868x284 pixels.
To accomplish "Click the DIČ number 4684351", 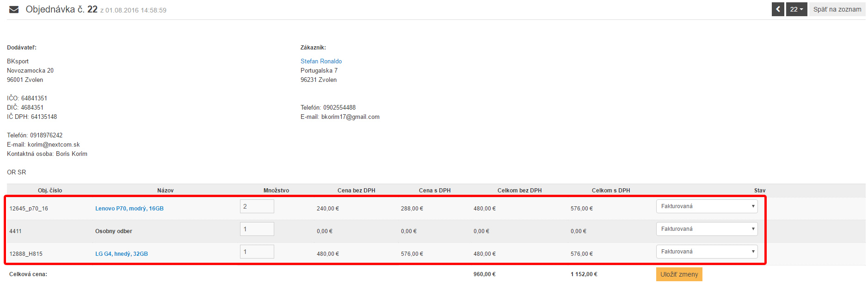I will pyautogui.click(x=32, y=107).
